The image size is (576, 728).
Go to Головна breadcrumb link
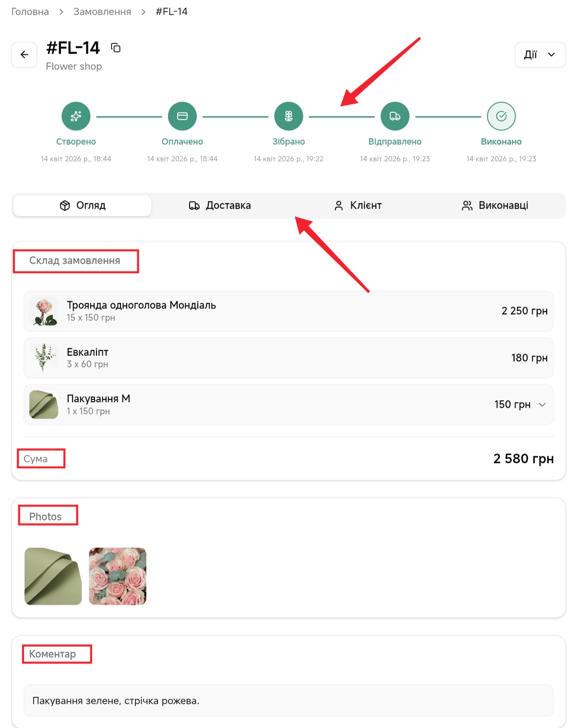pyautogui.click(x=30, y=12)
